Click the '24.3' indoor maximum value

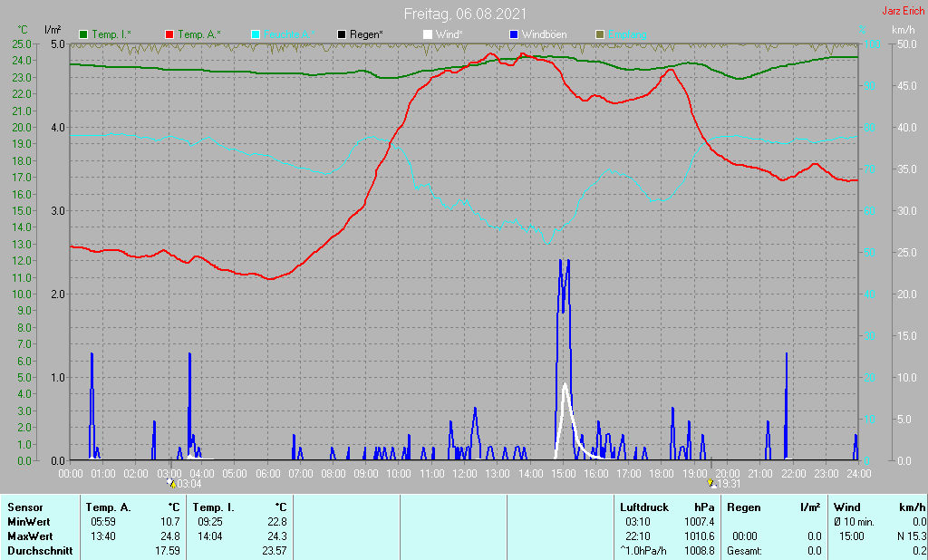point(277,536)
